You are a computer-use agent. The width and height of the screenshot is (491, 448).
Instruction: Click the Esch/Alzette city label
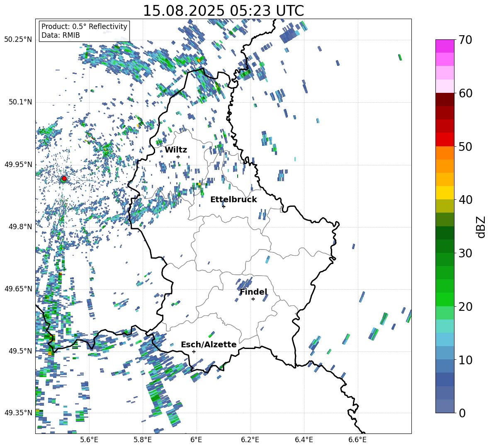coord(209,344)
